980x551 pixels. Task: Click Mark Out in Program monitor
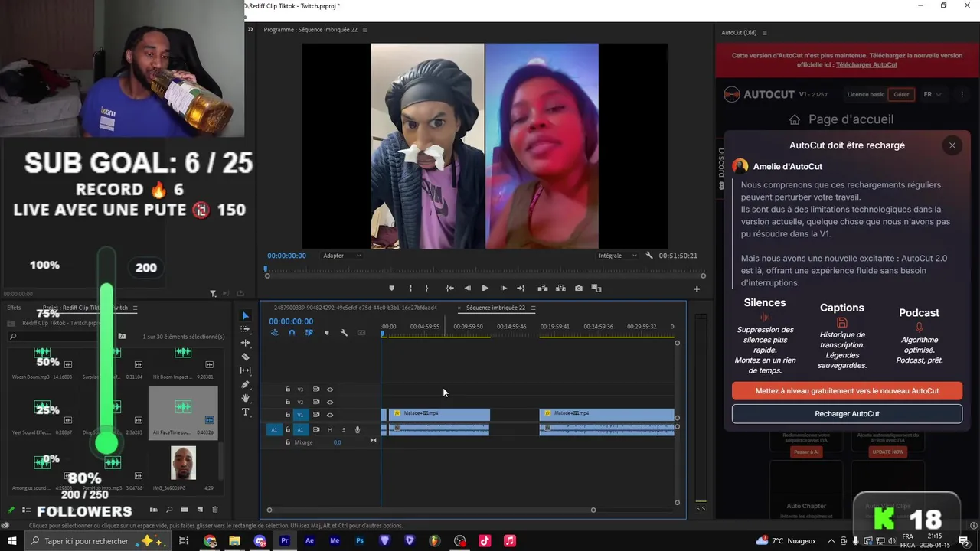point(426,289)
